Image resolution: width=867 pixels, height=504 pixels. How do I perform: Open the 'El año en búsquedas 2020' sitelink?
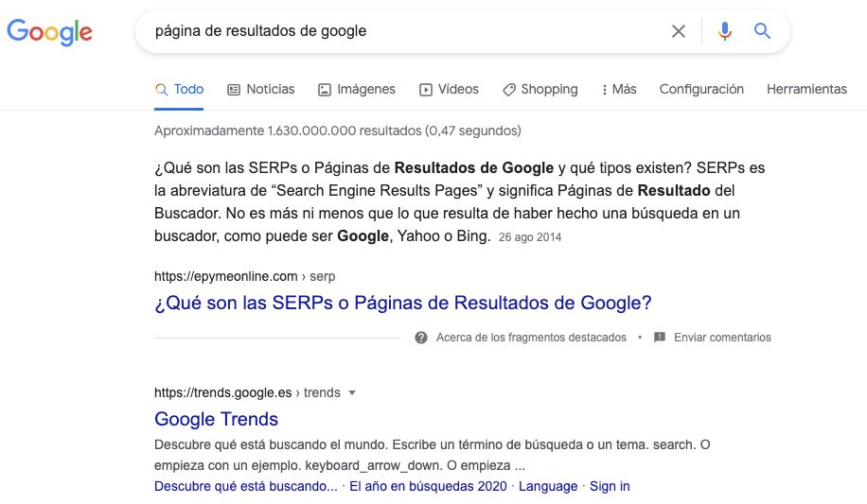point(428,486)
